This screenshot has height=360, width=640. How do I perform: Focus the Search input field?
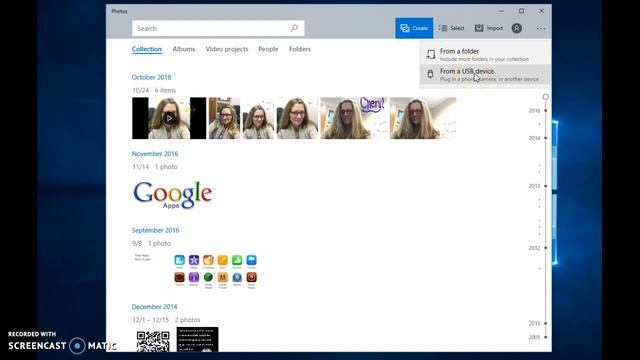218,28
